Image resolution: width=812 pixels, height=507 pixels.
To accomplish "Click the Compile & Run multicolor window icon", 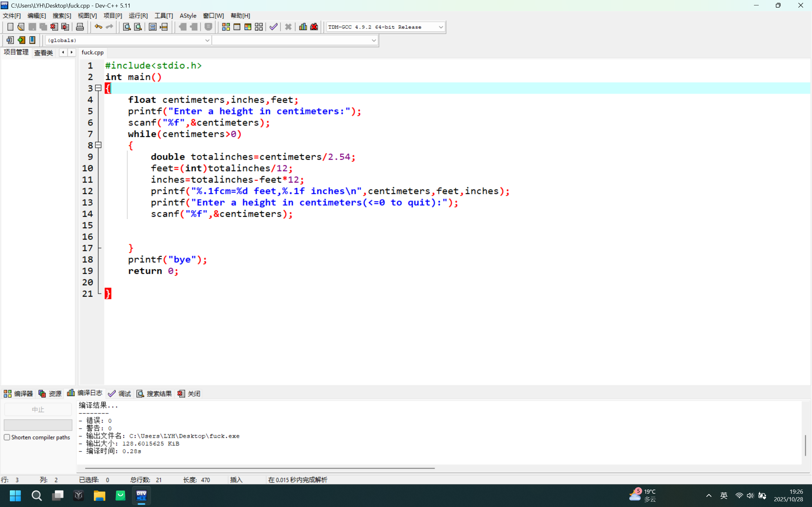I will click(x=248, y=27).
